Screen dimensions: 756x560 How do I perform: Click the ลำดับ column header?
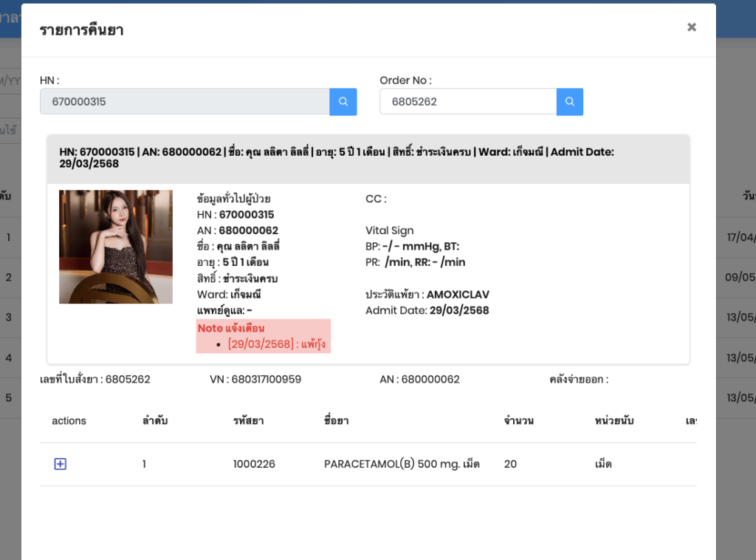[155, 421]
